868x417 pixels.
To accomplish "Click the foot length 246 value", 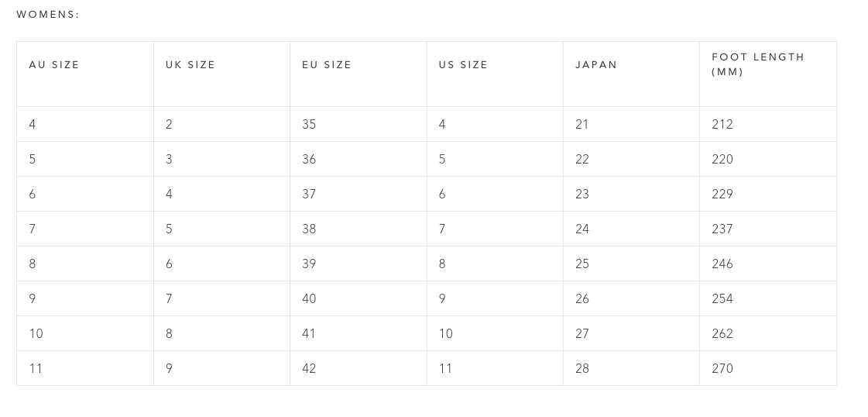I will point(722,264).
